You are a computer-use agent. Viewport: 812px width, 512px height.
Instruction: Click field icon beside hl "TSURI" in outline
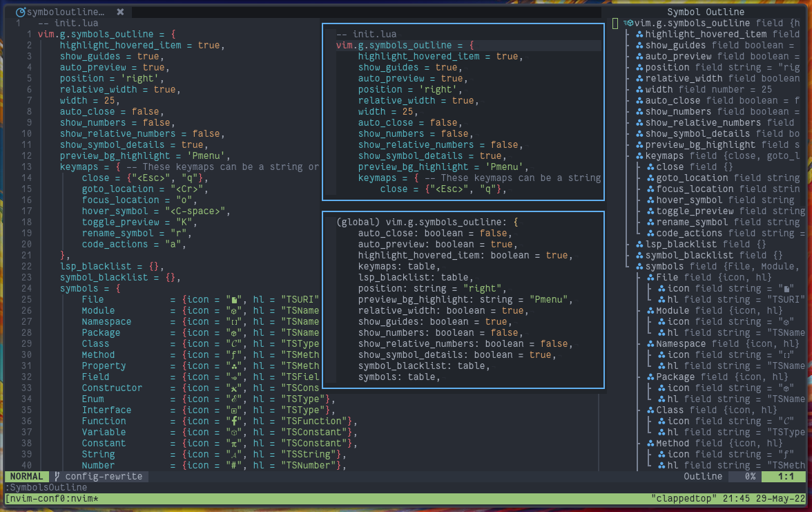point(661,300)
